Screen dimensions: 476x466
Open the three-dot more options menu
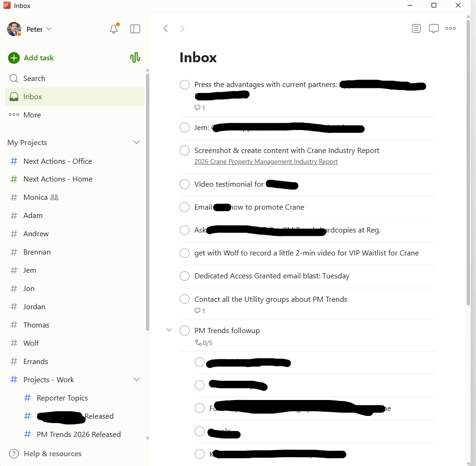(x=451, y=28)
